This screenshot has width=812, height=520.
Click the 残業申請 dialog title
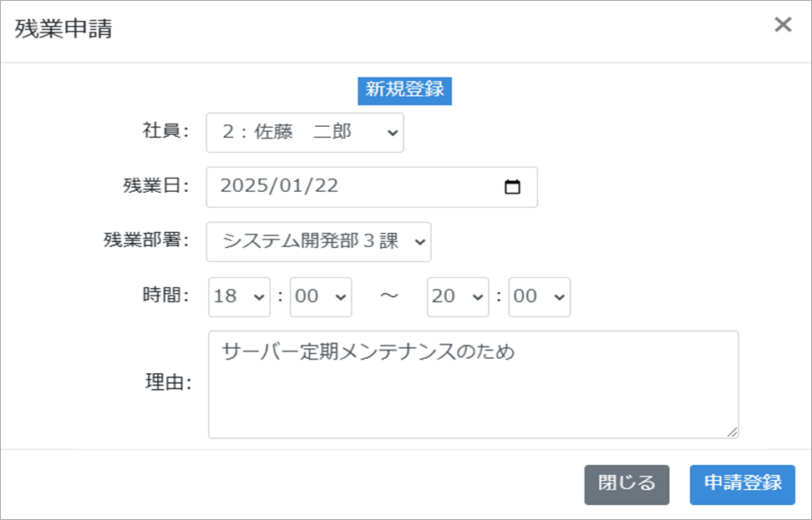(x=63, y=29)
